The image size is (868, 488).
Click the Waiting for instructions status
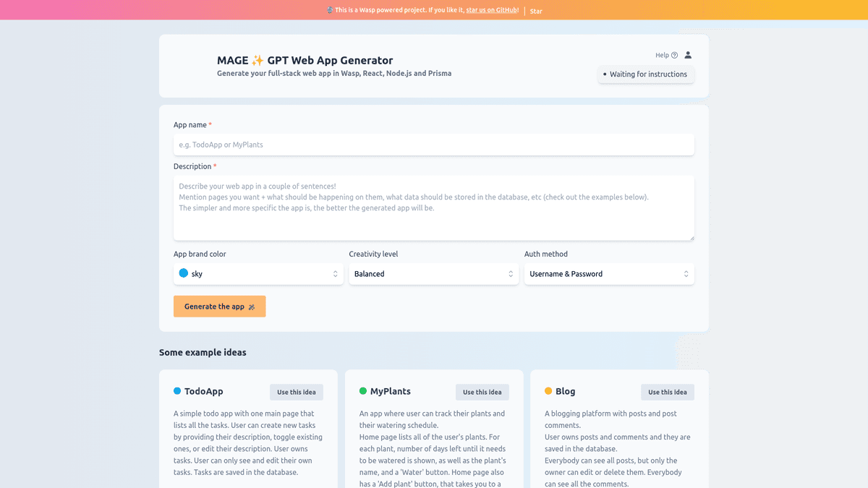pyautogui.click(x=646, y=74)
